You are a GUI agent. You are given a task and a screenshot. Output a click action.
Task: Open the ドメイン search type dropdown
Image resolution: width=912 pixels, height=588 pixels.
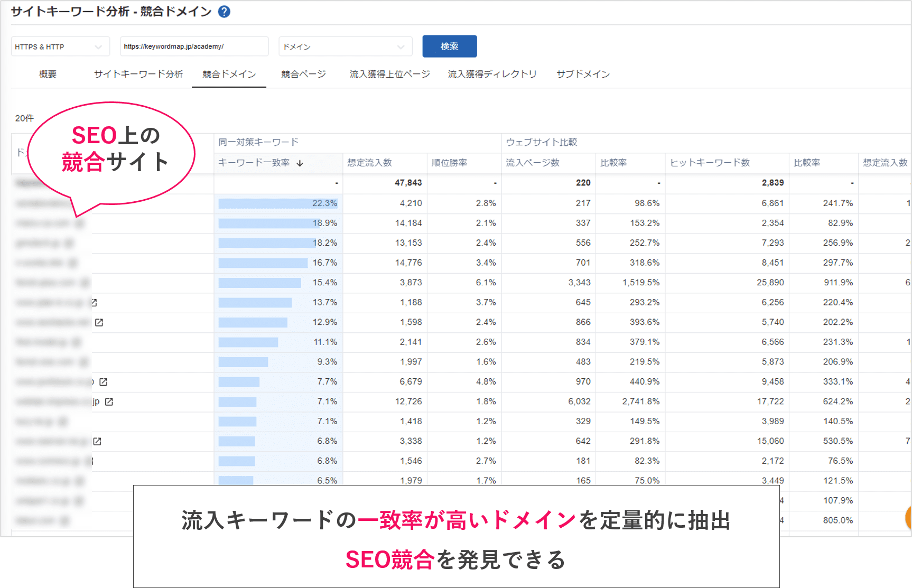345,46
